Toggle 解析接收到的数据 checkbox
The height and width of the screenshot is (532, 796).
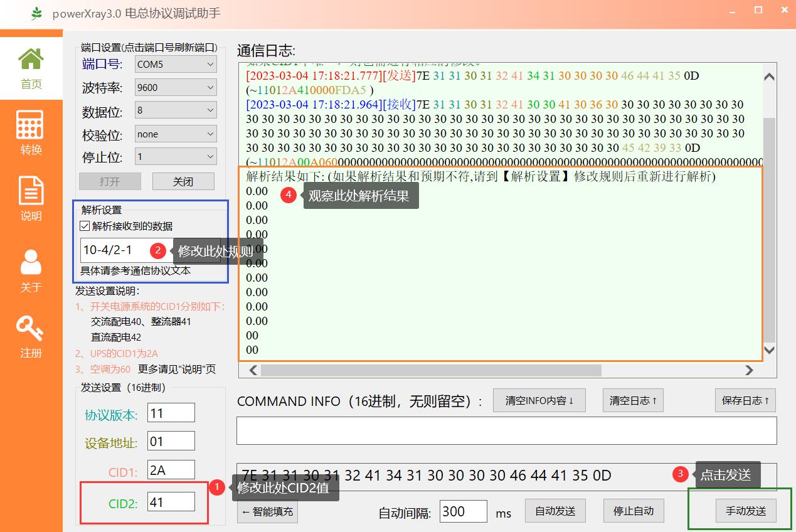85,226
